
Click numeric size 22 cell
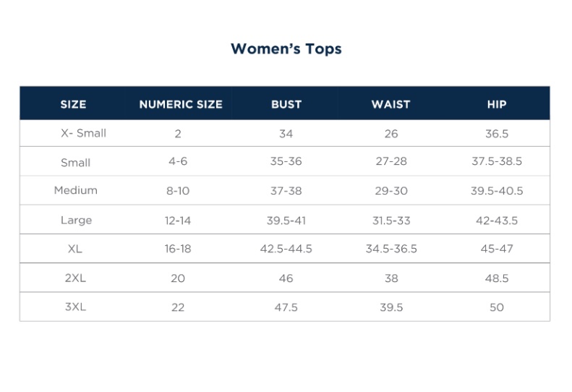(x=178, y=307)
